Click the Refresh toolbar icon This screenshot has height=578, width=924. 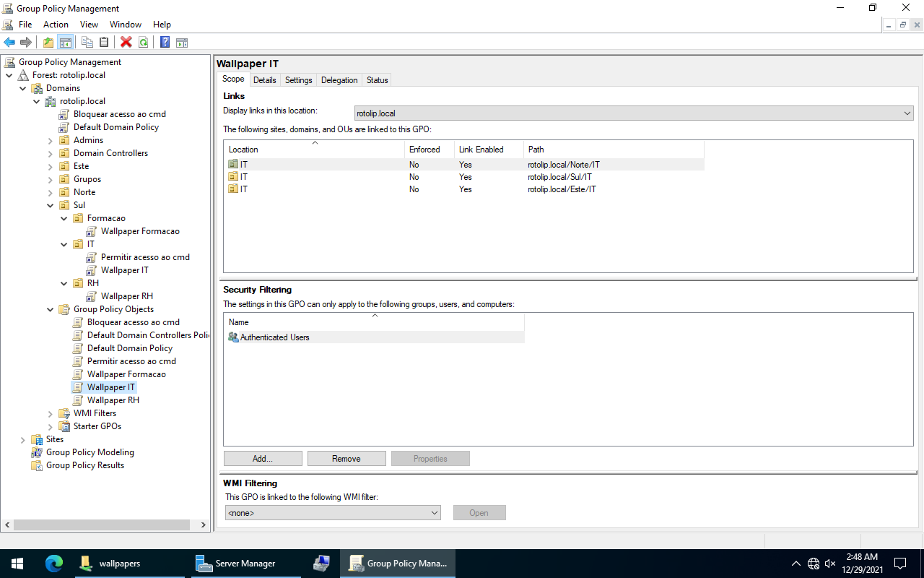[144, 42]
